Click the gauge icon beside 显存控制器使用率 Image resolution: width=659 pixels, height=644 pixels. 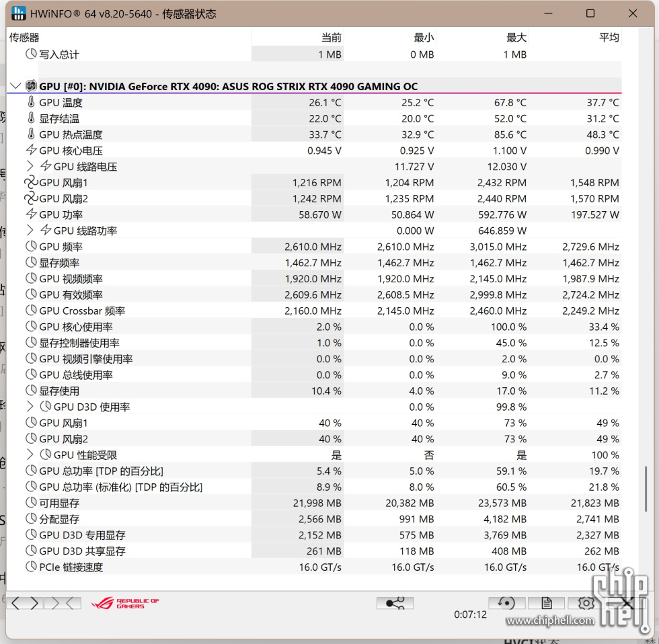pos(31,342)
